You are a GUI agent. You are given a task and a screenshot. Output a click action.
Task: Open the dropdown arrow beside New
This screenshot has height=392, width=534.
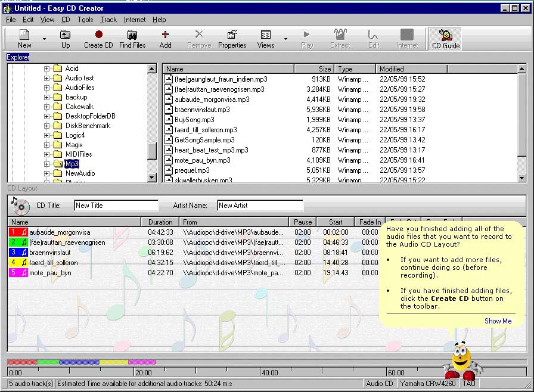pos(44,39)
